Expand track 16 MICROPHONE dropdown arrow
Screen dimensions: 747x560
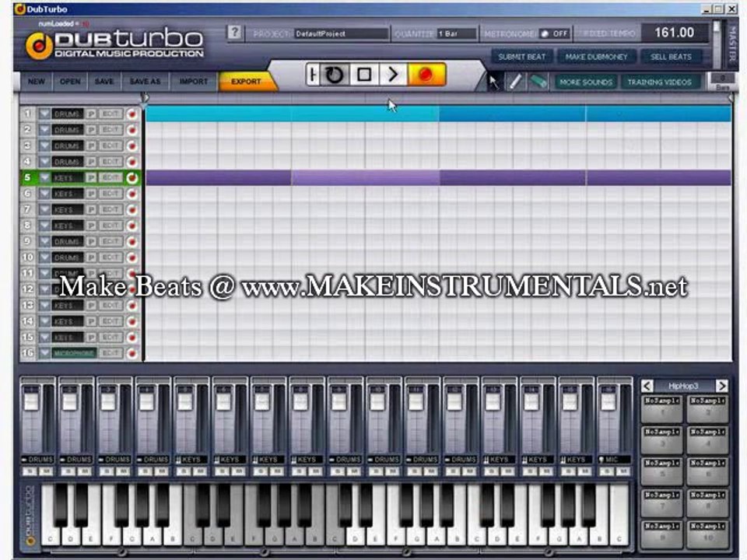click(44, 353)
